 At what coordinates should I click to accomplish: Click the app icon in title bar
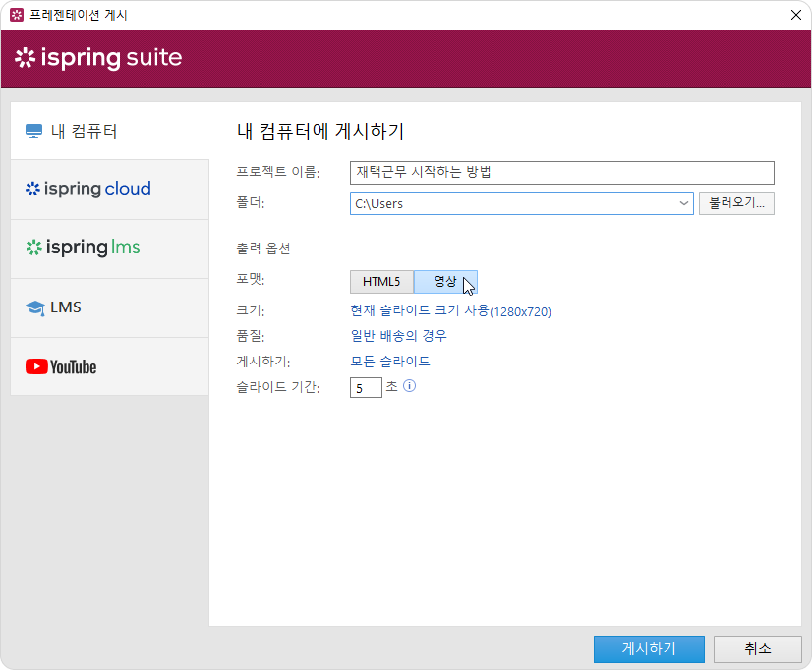[17, 15]
